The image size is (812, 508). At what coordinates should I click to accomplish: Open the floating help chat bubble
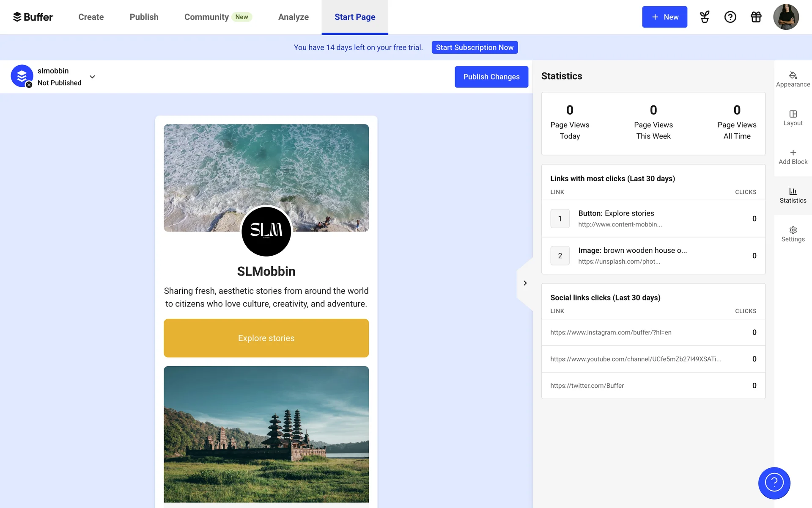(x=774, y=483)
